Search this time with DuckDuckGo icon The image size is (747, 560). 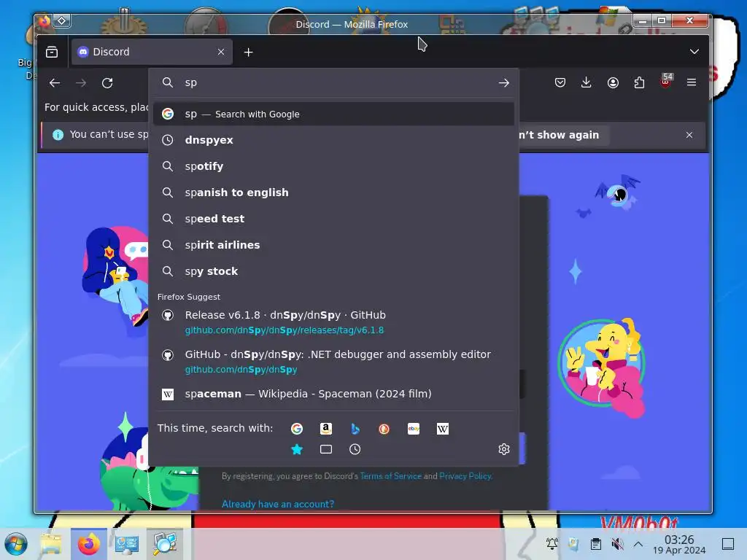(384, 429)
